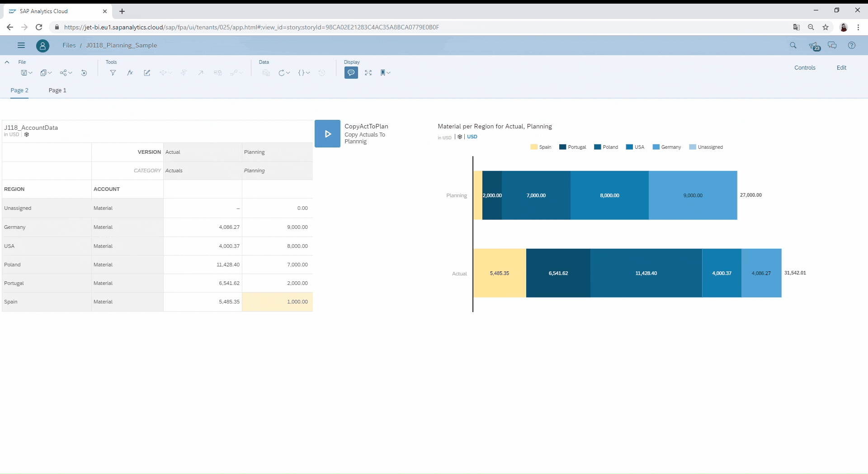Go back in browser

click(10, 27)
